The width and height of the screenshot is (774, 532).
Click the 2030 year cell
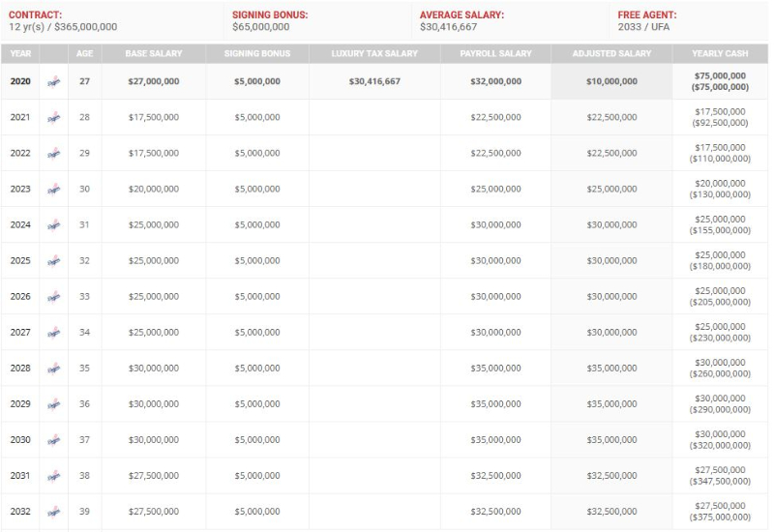[20, 440]
